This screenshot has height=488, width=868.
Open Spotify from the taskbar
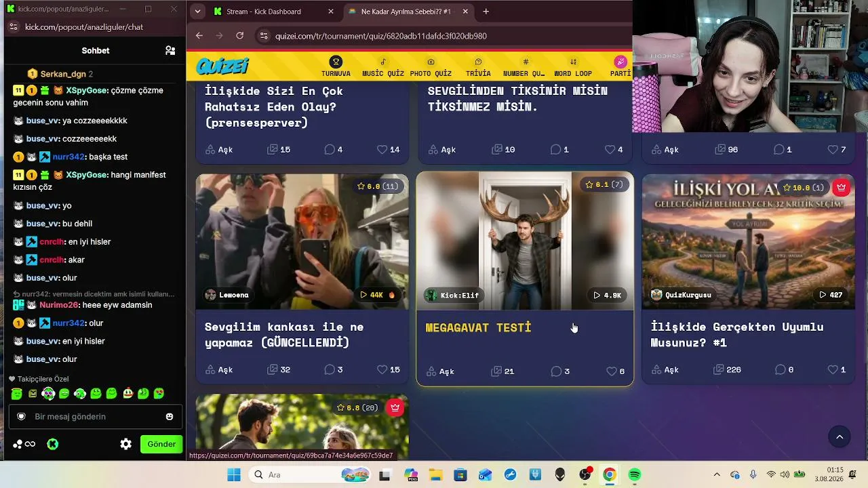click(635, 474)
